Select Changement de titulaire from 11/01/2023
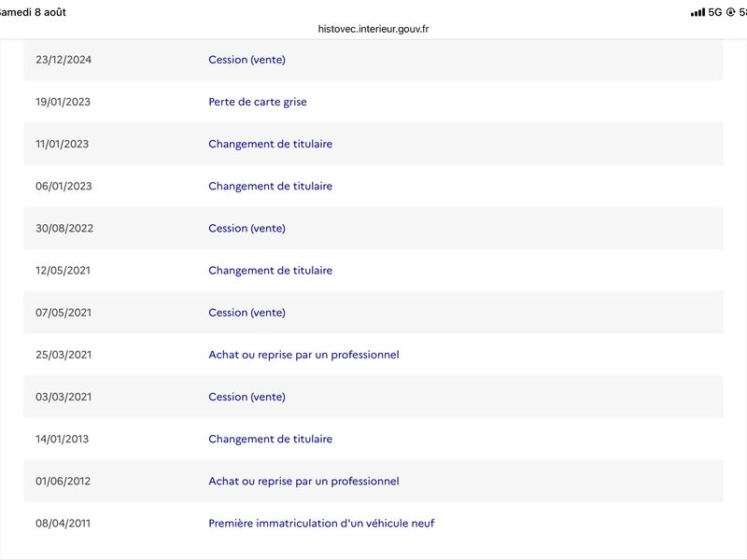This screenshot has width=747, height=560. point(270,144)
